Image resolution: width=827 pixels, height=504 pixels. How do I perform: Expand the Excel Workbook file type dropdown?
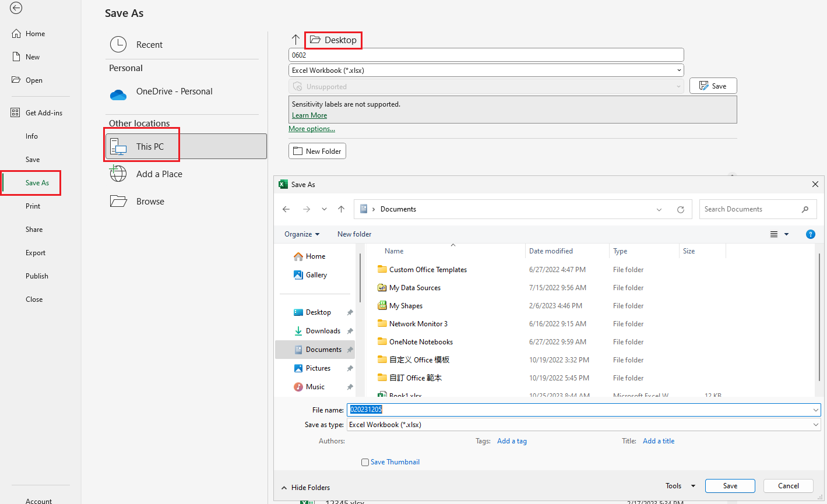[678, 70]
